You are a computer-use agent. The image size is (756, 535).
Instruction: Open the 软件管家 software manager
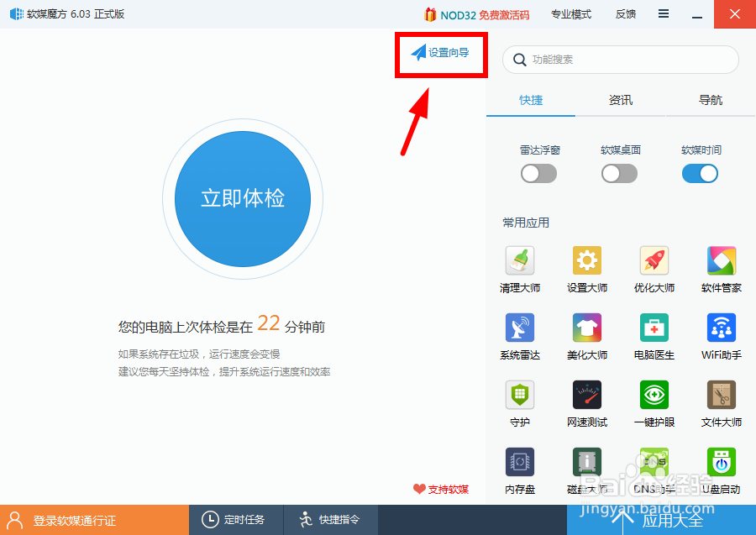tap(721, 269)
